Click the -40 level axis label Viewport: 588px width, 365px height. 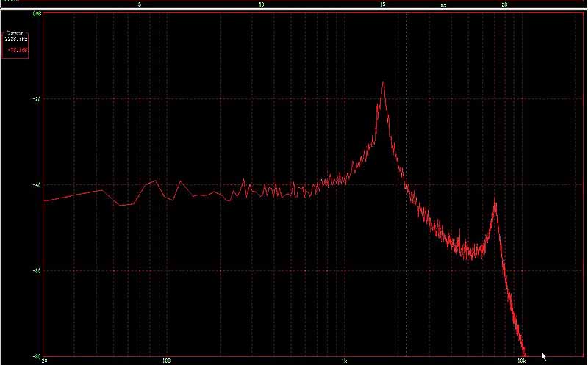pos(36,185)
